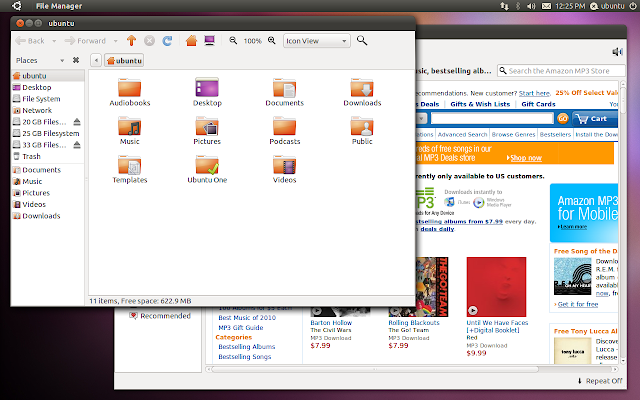
Task: Open the power session menu icon
Action: [x=633, y=6]
